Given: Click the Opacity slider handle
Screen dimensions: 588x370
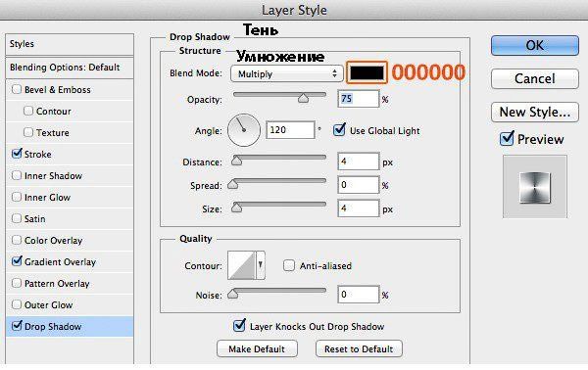Looking at the screenshot, I should click(x=303, y=98).
